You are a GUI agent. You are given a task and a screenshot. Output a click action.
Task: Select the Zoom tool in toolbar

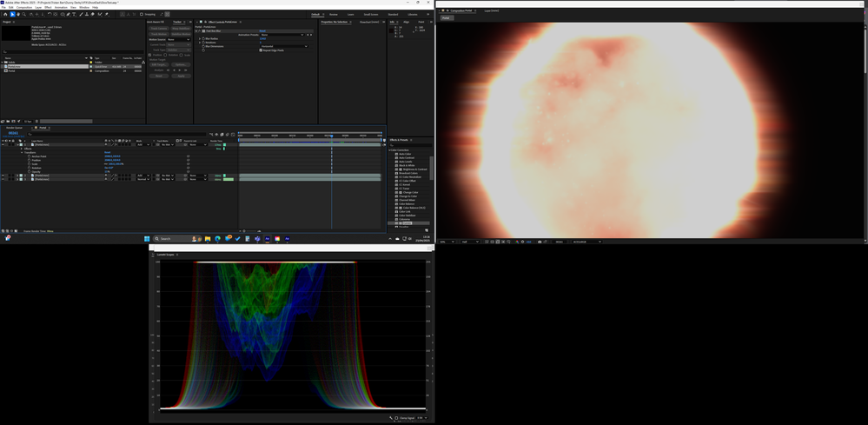tap(24, 14)
